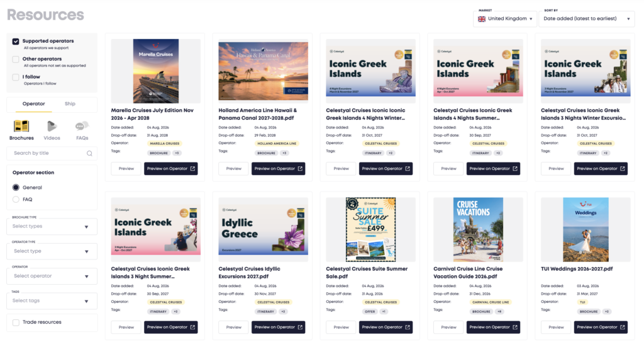The height and width of the screenshot is (347, 644).
Task: Click title Celestyal Cruises Idyllic Excursions 2027.pdf
Action: tap(249, 273)
